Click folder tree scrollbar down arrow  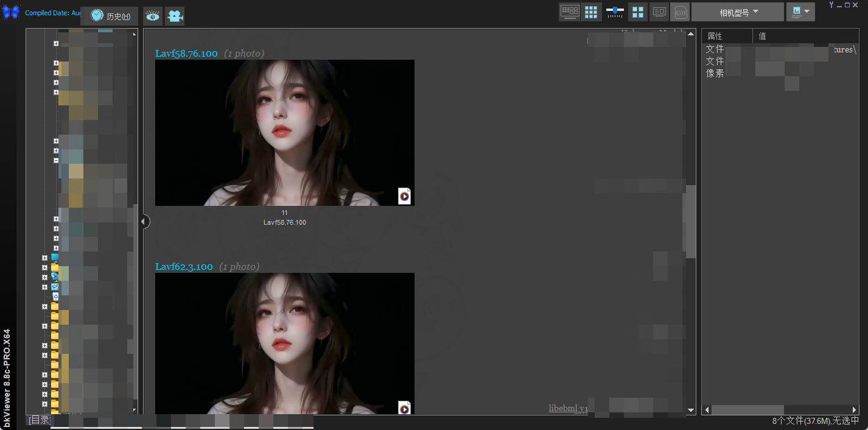pos(135,409)
